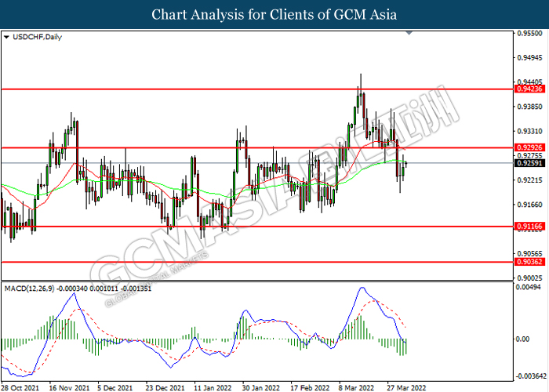Click the 0.95500 price scale value

coord(530,34)
